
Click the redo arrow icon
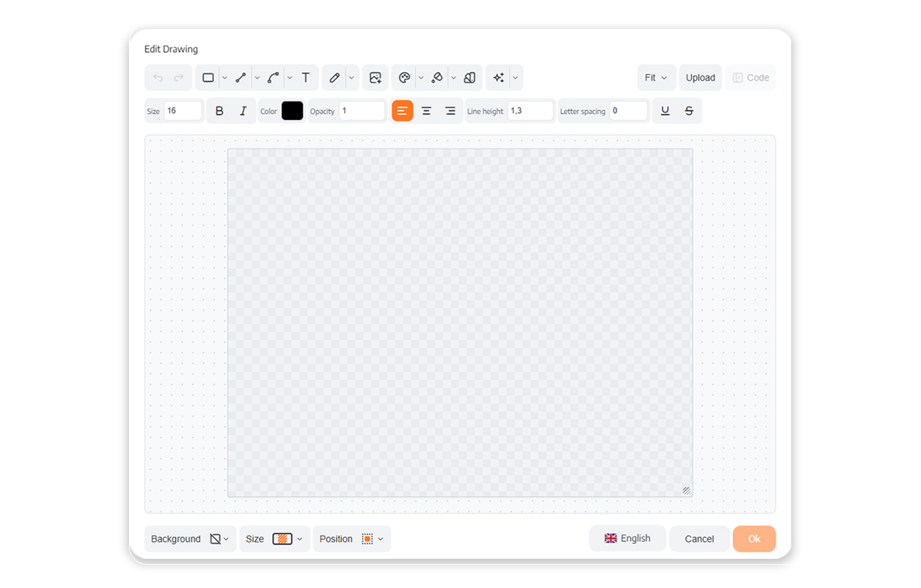(179, 78)
